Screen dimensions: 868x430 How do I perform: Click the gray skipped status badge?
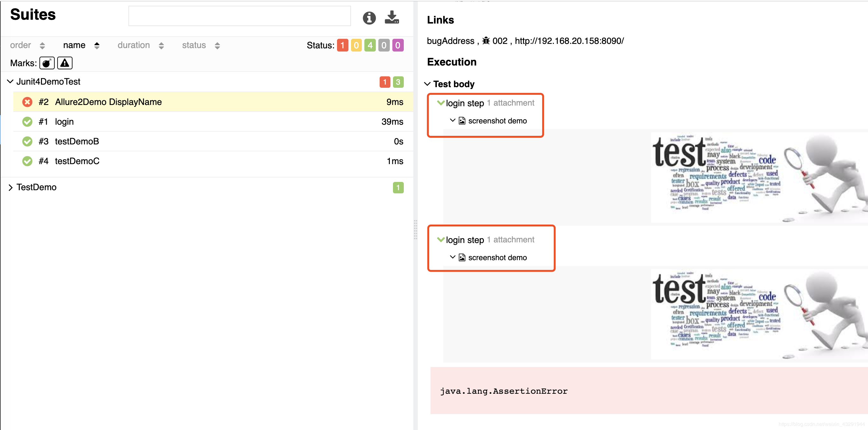(x=384, y=45)
